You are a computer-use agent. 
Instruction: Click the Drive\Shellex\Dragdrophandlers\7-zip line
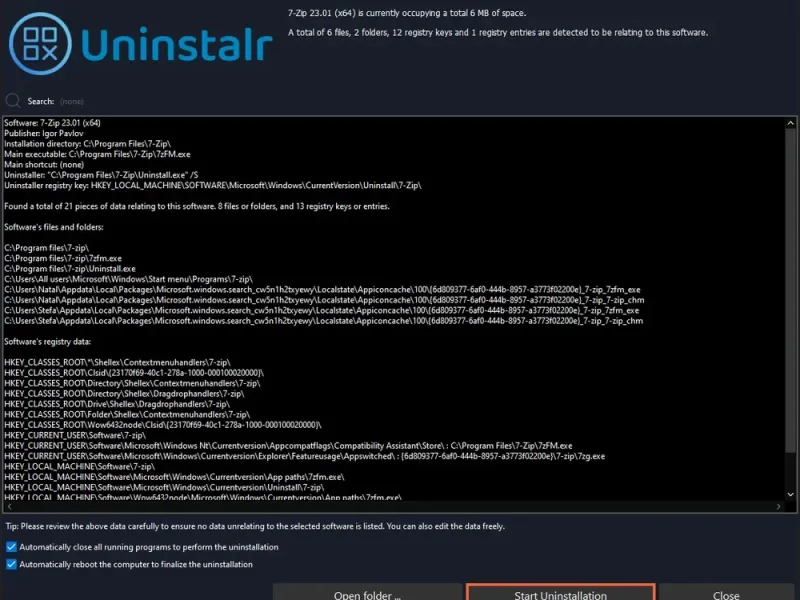pyautogui.click(x=117, y=404)
